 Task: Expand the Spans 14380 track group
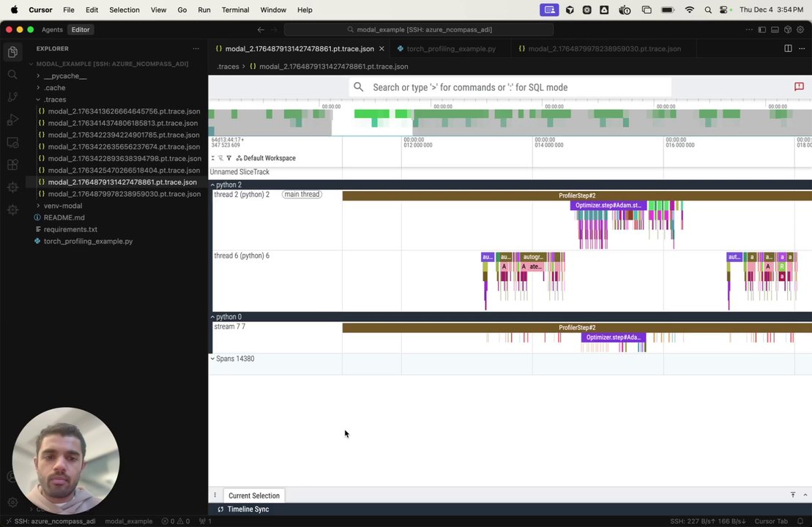[212, 358]
